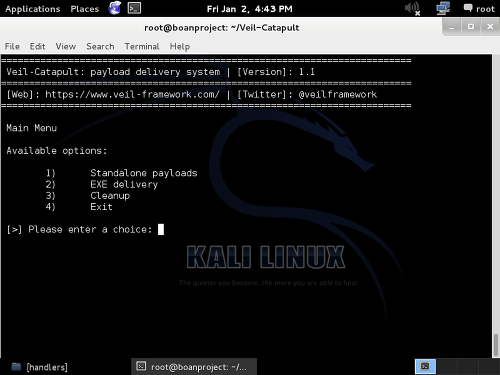
Task: Click the veil-framework.com URL text
Action: [132, 94]
